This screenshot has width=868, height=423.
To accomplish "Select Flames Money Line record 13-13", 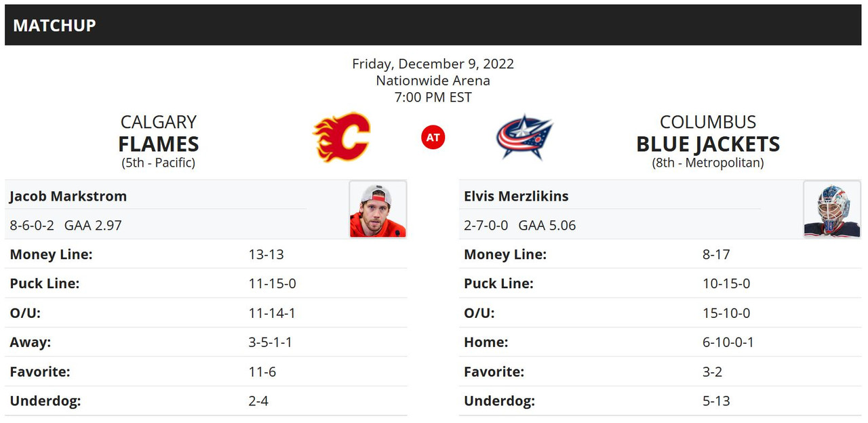I will [x=266, y=255].
